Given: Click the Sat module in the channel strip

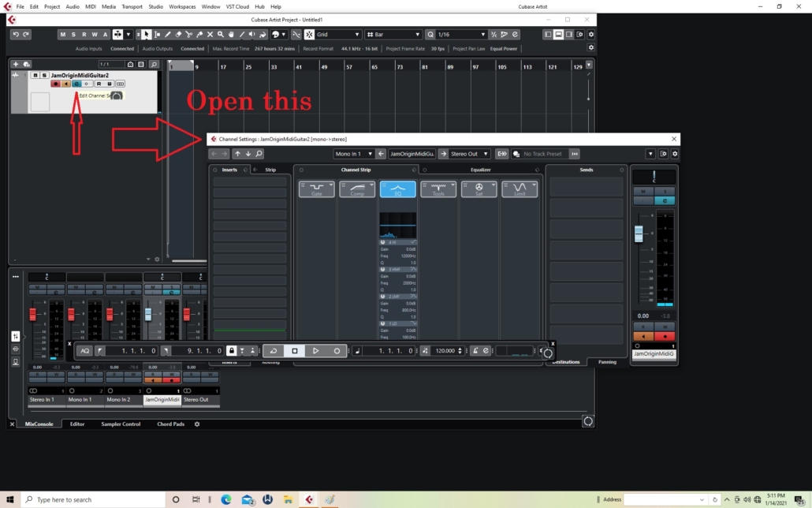Looking at the screenshot, I should pos(479,189).
